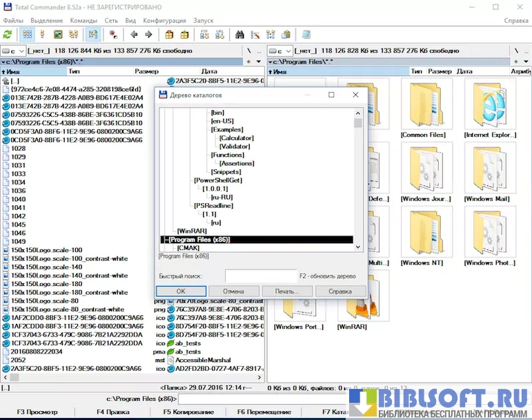Click the Notepad icon in the toolbar
The height and width of the screenshot is (420, 532).
coord(306,34)
